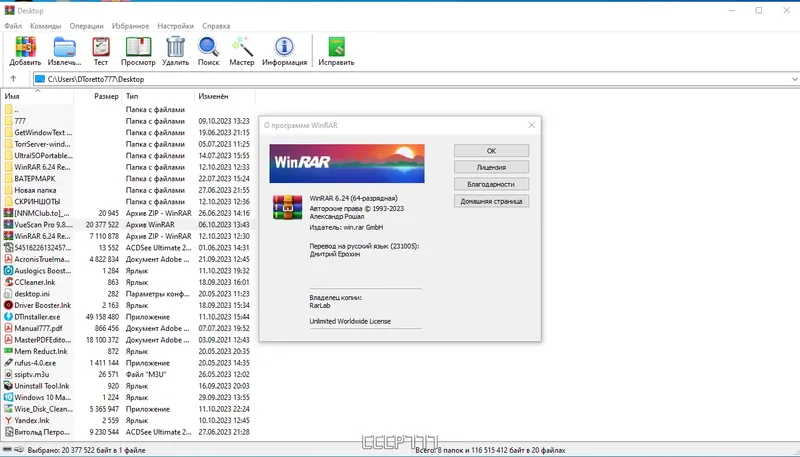Select the [NNMClub.to]_ archive row
Viewport: 800px width, 457px height.
[128, 213]
